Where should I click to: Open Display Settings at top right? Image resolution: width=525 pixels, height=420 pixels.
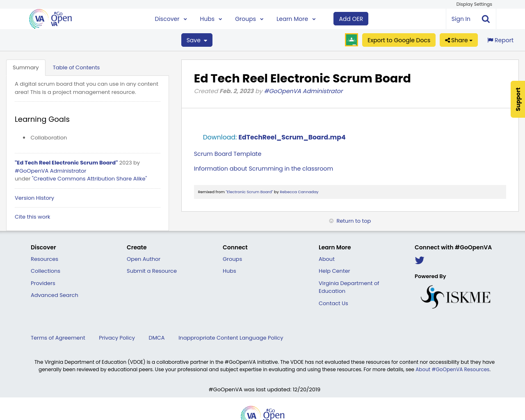click(x=474, y=4)
